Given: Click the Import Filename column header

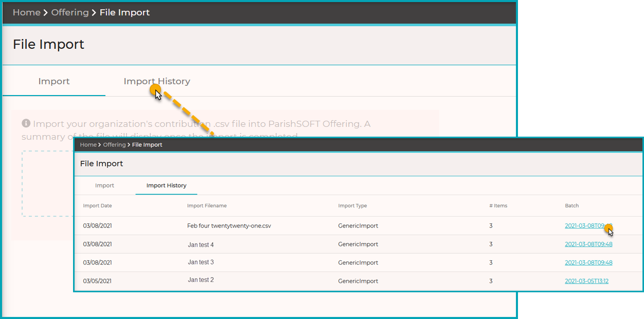Looking at the screenshot, I should 207,205.
